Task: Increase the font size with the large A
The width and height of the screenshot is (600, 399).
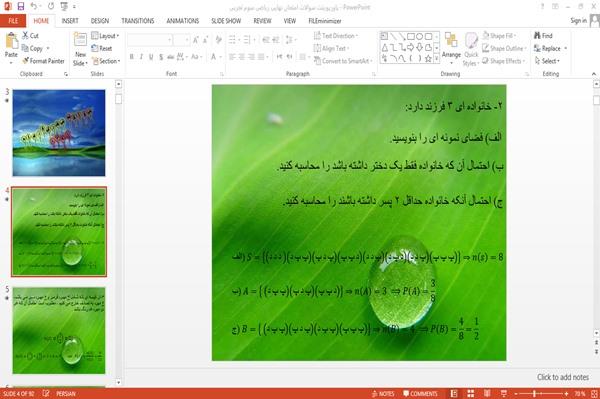Action: (x=196, y=40)
